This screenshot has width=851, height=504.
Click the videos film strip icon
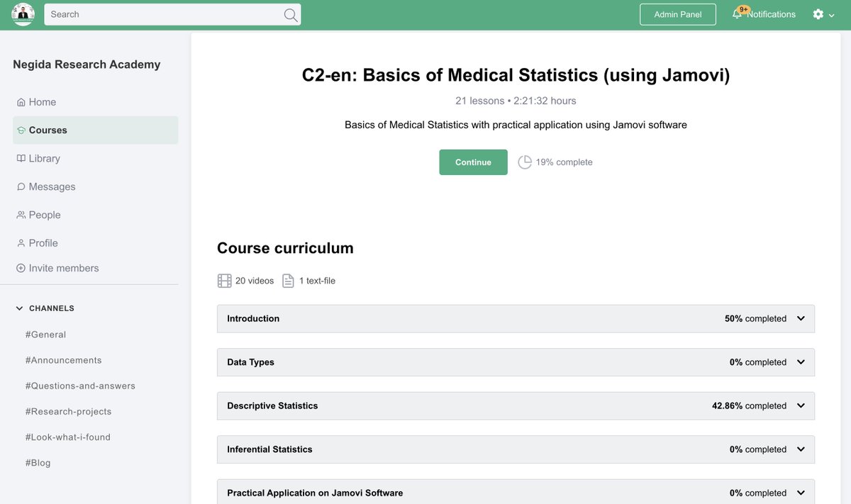coord(225,281)
